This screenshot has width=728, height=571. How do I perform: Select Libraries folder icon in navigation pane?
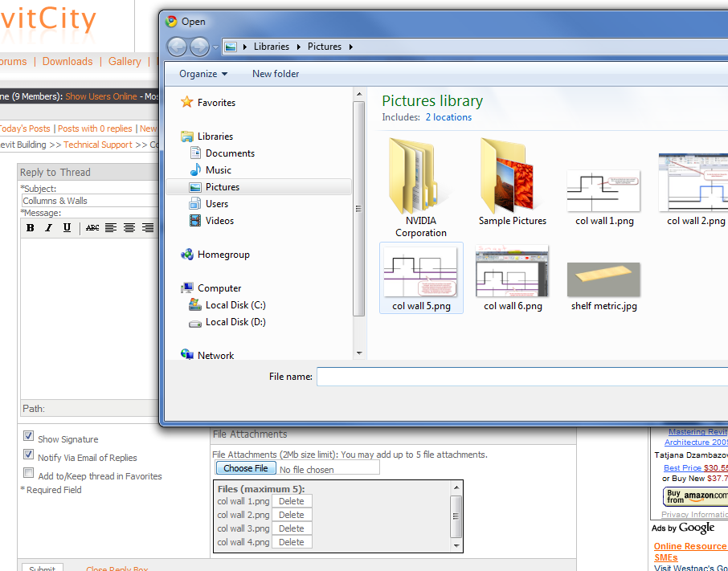[187, 137]
